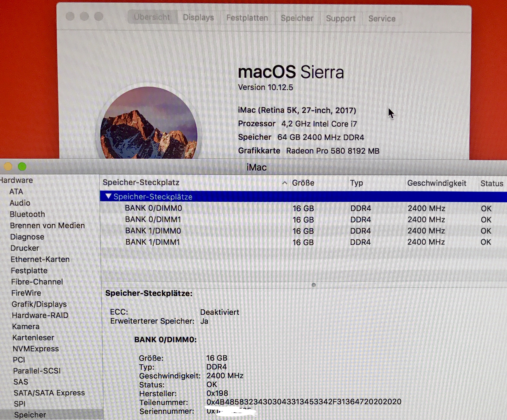This screenshot has width=507, height=420.
Task: Collapse the Speicher-Steckplätze disclosure triangle
Action: coord(108,196)
